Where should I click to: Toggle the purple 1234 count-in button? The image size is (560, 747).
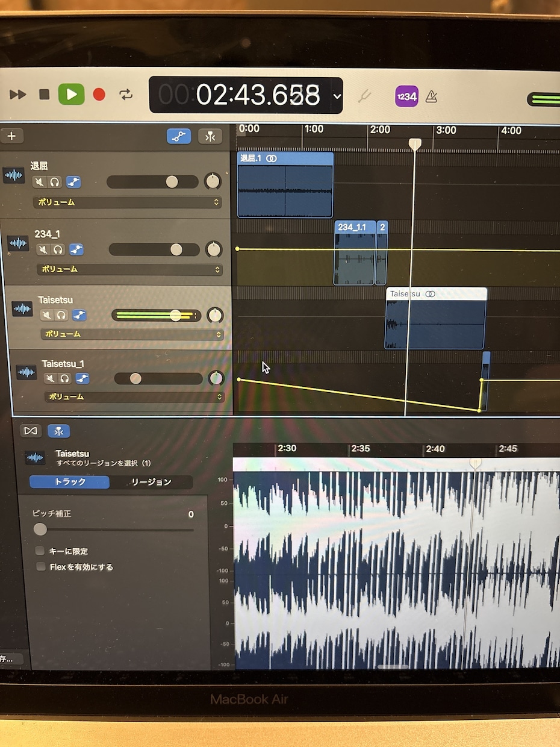point(406,96)
